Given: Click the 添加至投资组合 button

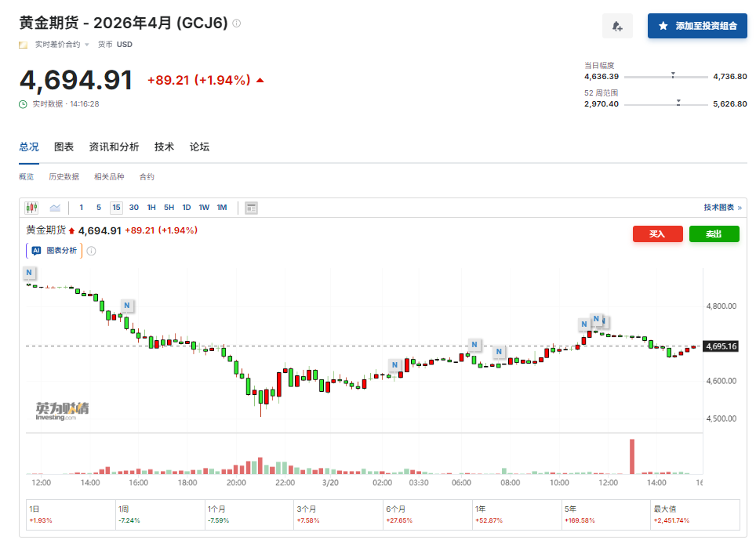Looking at the screenshot, I should [697, 26].
